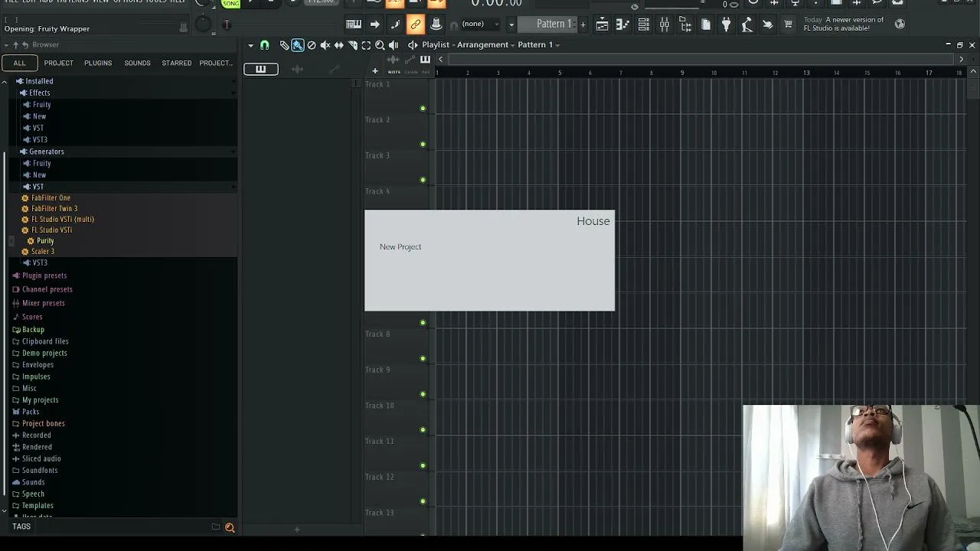Screen dimensions: 980x551
Task: Switch to the PLUGINS browser tab
Action: click(x=98, y=63)
